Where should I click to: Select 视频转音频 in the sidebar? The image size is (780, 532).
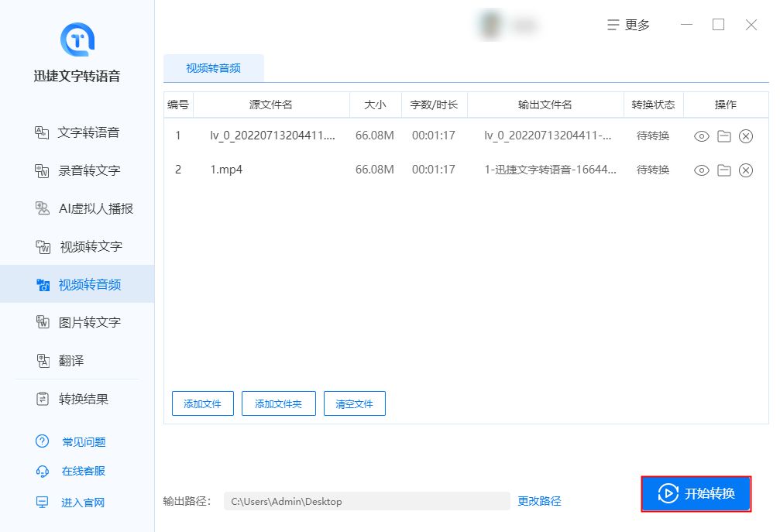(x=77, y=284)
